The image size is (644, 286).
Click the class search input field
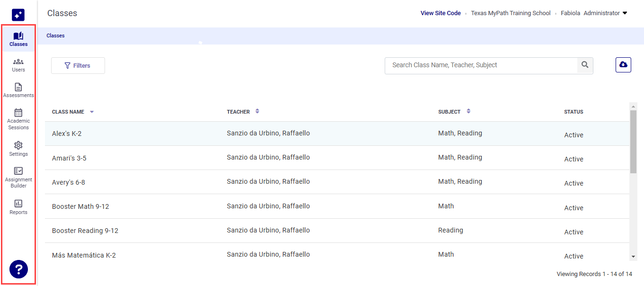coord(481,65)
